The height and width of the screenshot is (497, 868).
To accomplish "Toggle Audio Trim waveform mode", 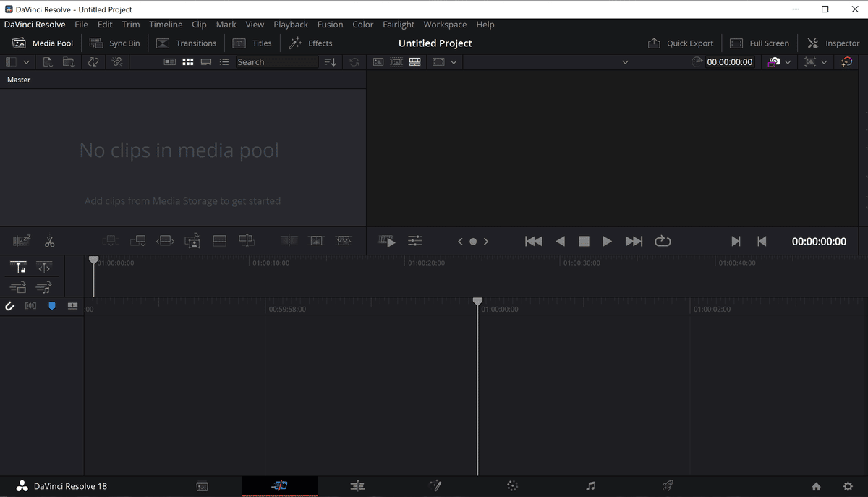I will click(x=30, y=306).
